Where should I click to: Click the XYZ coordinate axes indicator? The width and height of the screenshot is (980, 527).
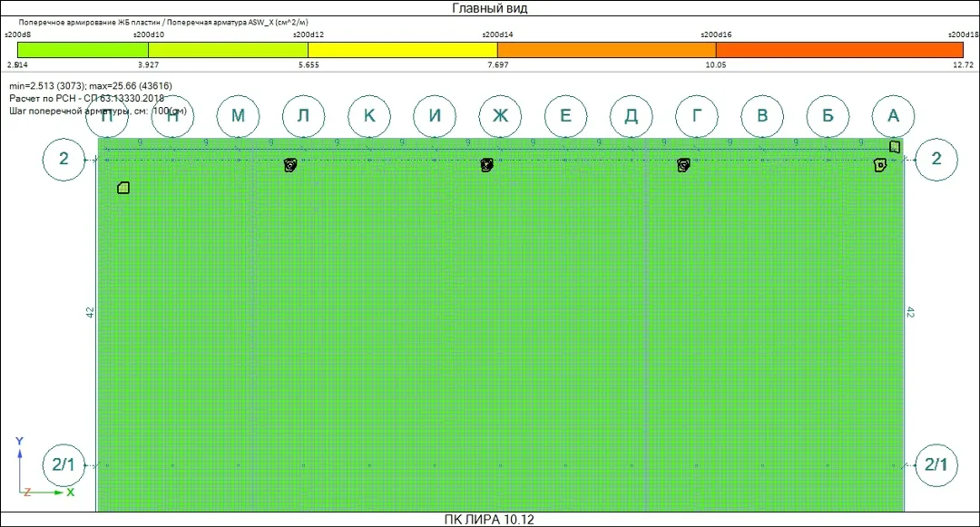coord(44,467)
